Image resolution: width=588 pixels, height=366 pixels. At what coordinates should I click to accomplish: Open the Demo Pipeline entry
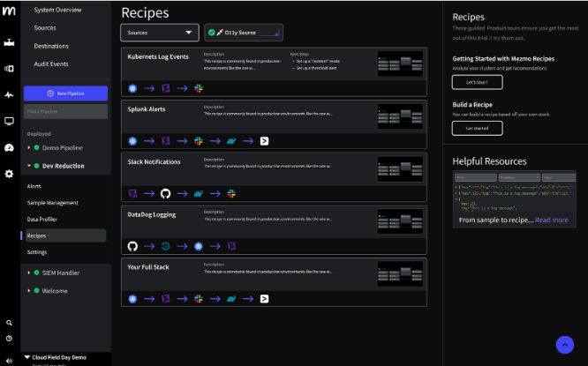click(63, 147)
